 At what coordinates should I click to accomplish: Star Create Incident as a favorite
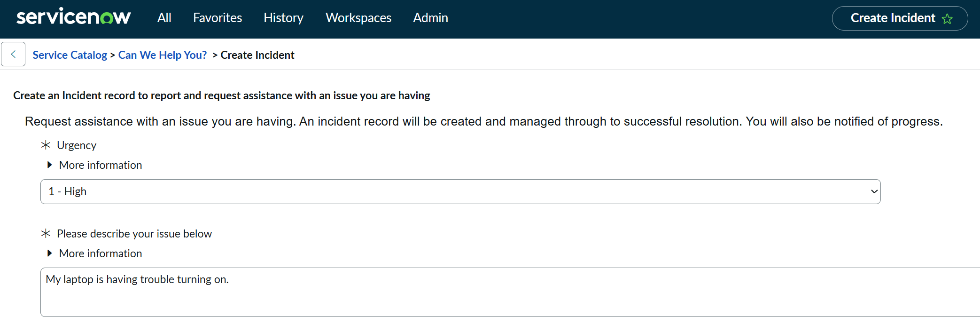pos(947,19)
